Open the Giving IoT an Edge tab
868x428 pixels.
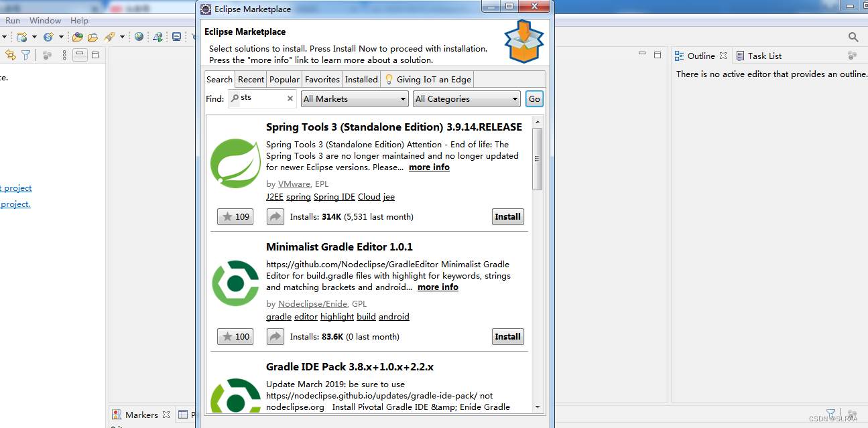(428, 79)
